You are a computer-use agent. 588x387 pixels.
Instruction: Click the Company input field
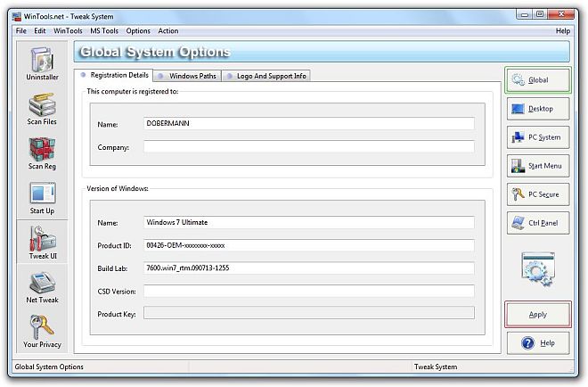coord(309,147)
